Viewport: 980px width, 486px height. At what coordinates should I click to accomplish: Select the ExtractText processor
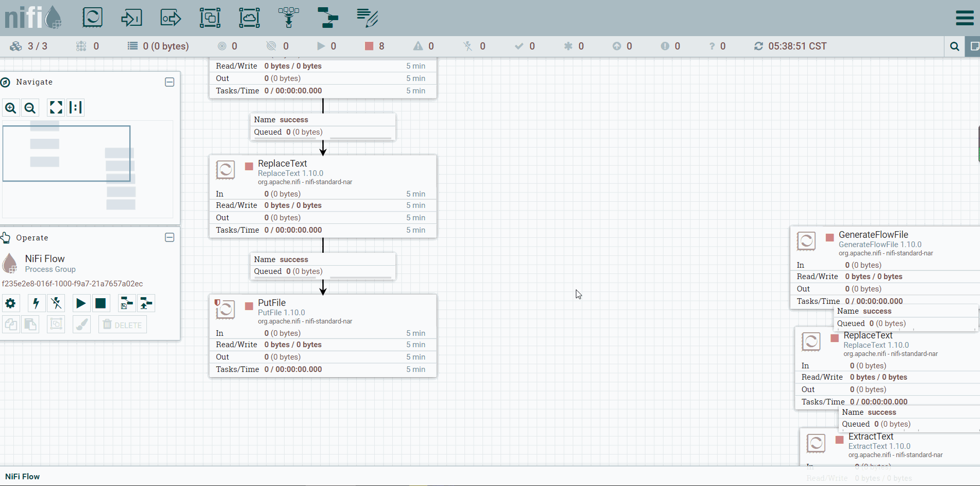(x=890, y=447)
